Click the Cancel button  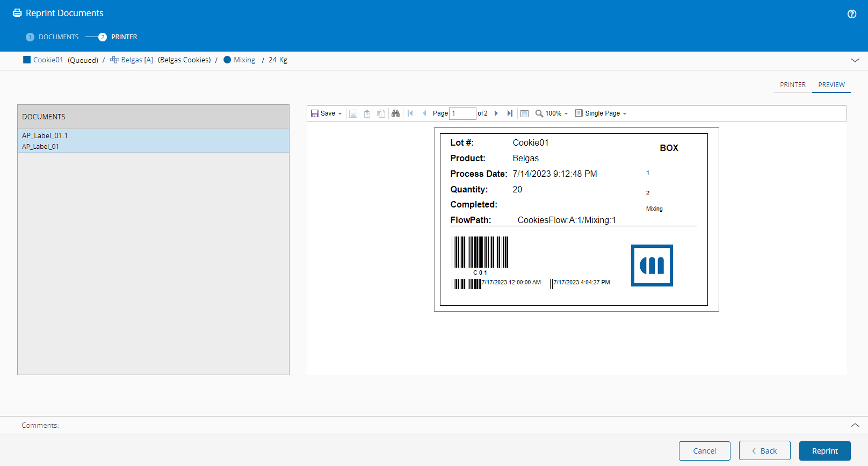(x=704, y=451)
